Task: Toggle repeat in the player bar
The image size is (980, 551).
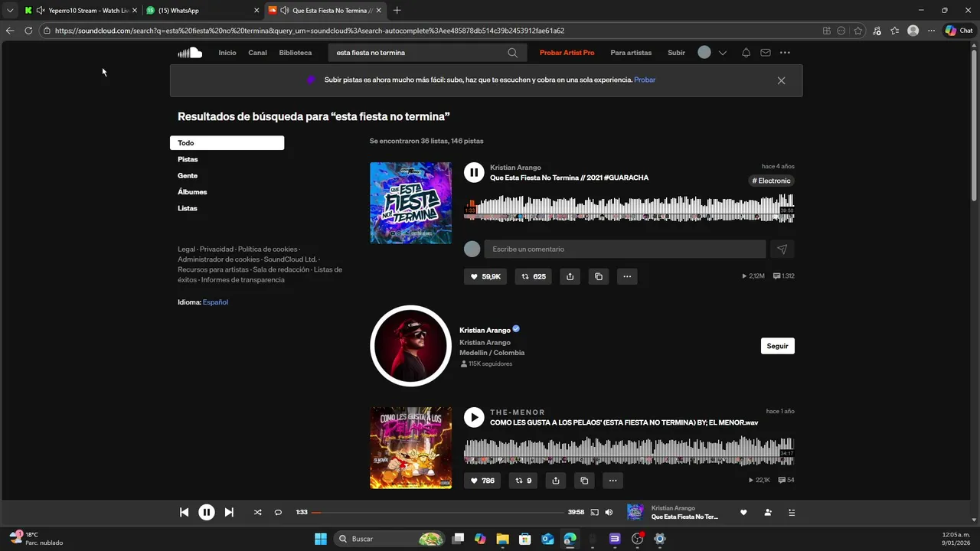Action: [278, 513]
